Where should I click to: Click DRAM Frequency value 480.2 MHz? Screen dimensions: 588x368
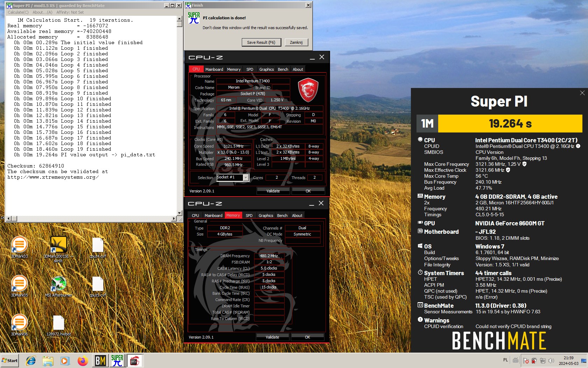(x=269, y=256)
